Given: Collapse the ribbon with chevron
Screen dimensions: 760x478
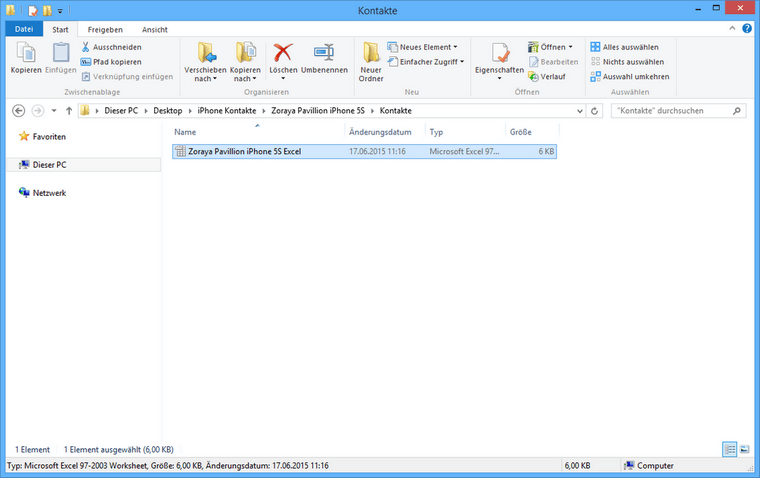Looking at the screenshot, I should [732, 29].
